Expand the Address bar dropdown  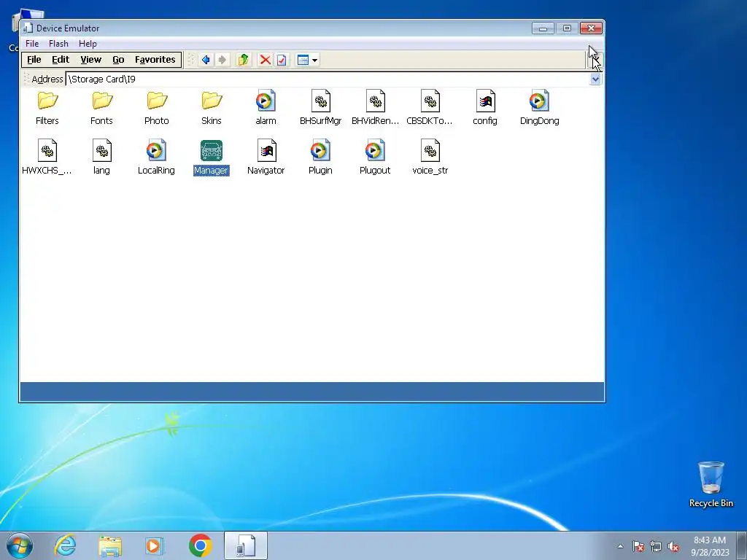[595, 79]
